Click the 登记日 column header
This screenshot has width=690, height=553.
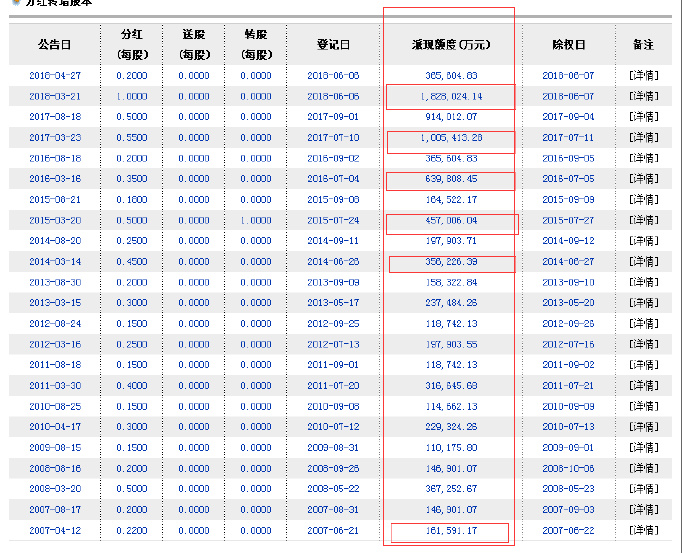pyautogui.click(x=333, y=44)
